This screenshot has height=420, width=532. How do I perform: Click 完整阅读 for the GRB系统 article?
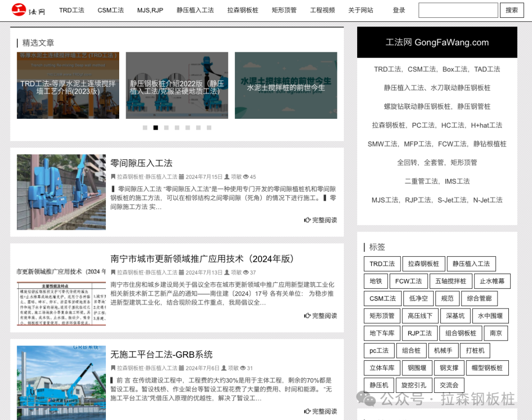321,412
